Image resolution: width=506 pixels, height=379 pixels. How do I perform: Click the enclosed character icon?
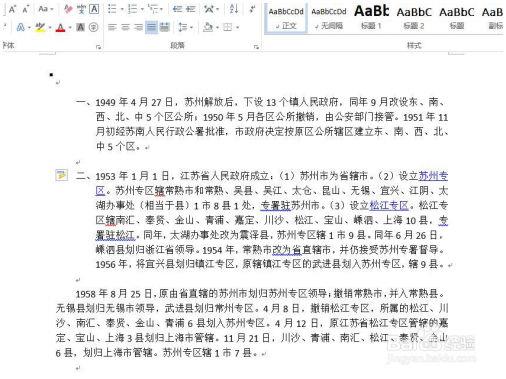94,27
